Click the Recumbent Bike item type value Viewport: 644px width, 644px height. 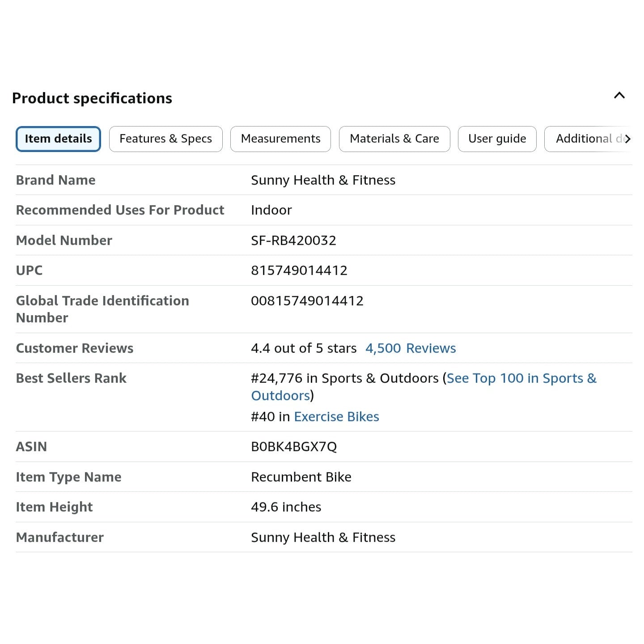click(x=301, y=477)
